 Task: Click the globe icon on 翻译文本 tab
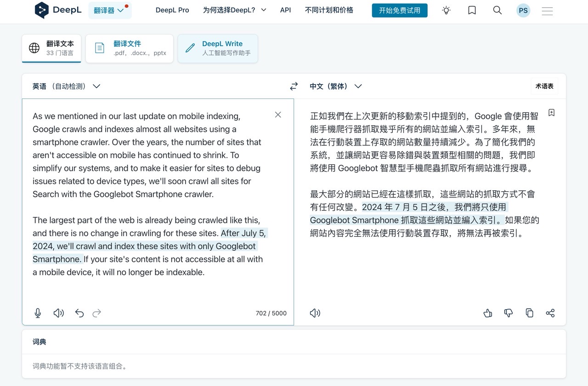[x=34, y=48]
